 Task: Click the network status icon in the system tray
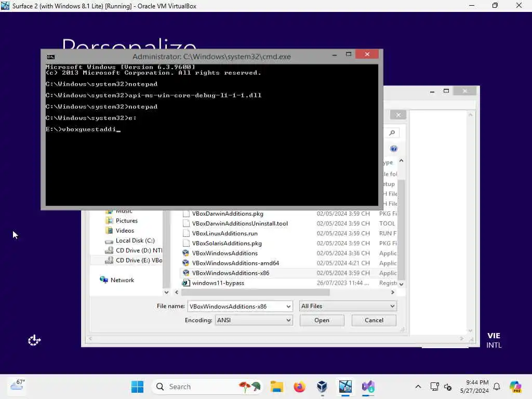434,387
